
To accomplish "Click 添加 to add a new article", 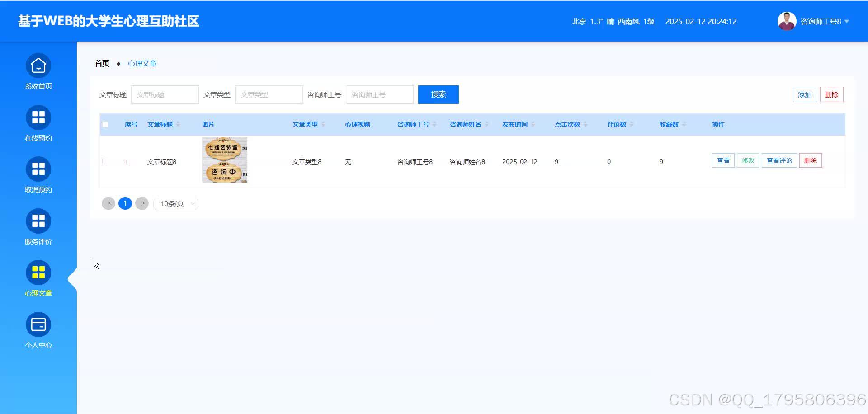I will click(x=804, y=94).
